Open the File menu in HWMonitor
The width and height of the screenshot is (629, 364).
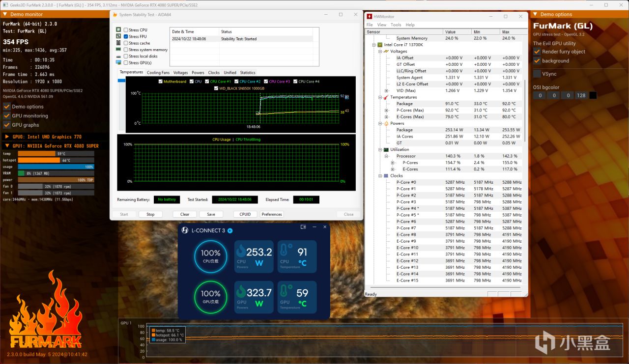coord(370,25)
